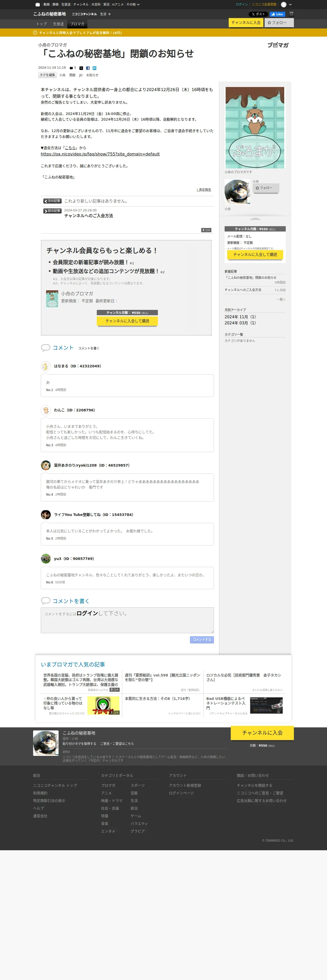
Task: Expand the その他 menu in top bar
Action: (133, 5)
